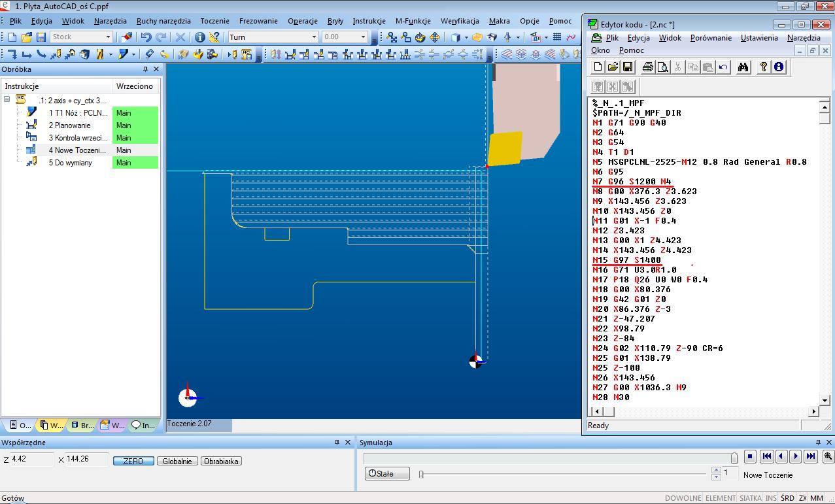Toggle DOWOLNE in status bar
Viewport: 835px width, 504px height.
[x=683, y=498]
